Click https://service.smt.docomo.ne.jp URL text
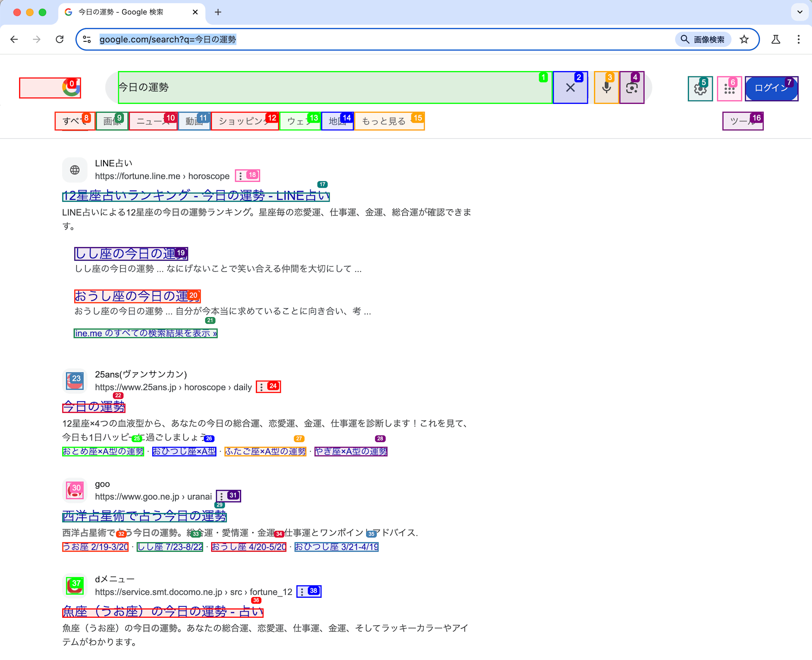 click(x=159, y=592)
